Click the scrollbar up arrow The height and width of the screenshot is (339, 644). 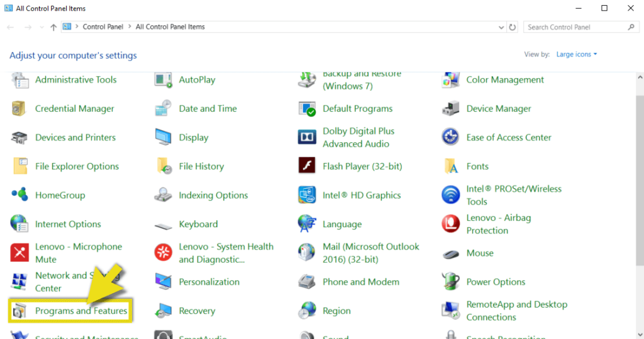(640, 77)
